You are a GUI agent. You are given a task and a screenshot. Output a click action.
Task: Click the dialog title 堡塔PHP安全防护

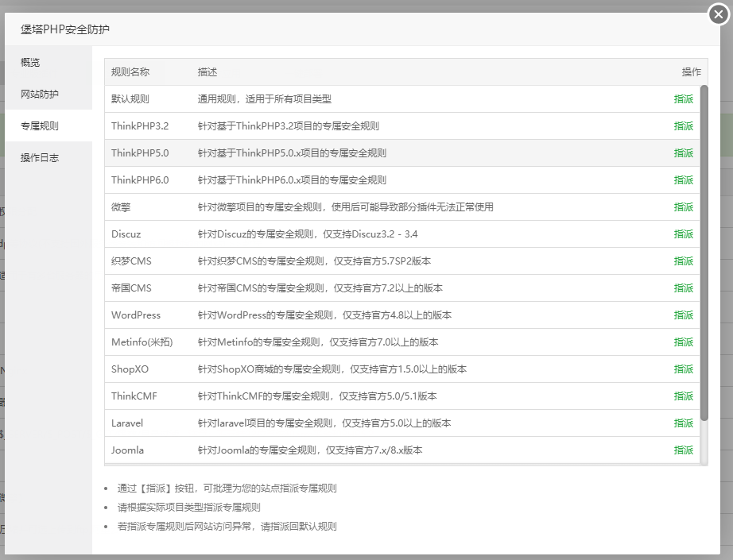click(65, 29)
